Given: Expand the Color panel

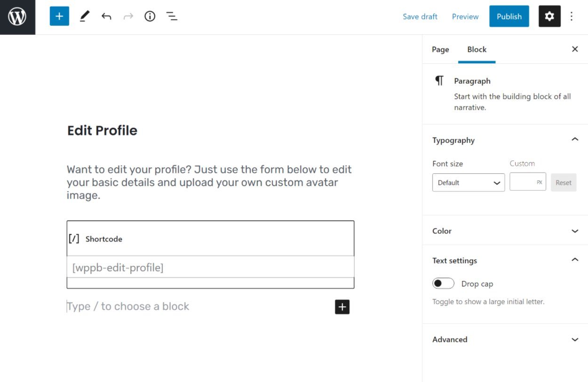Looking at the screenshot, I should click(x=505, y=231).
